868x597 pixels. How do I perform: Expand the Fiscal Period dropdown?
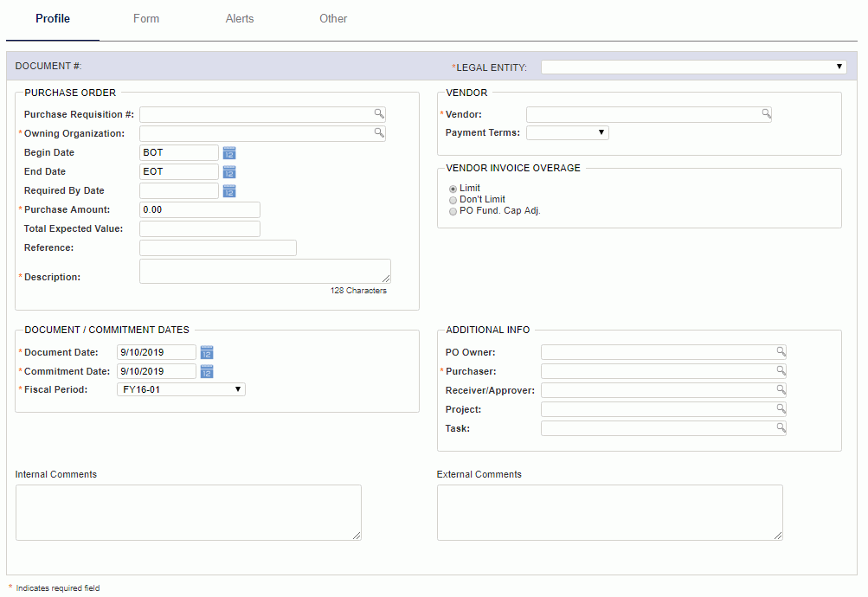(181, 389)
